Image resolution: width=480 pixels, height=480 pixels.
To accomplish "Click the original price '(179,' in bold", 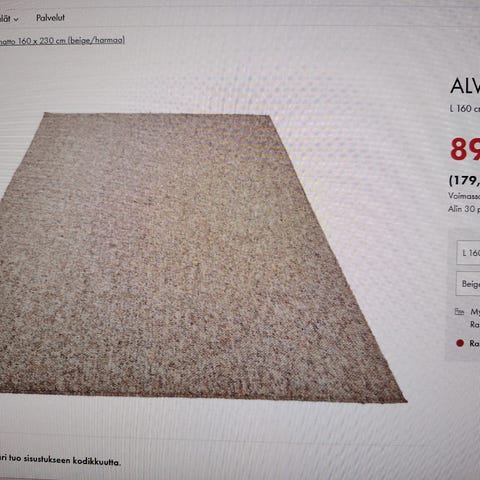I will [x=465, y=180].
